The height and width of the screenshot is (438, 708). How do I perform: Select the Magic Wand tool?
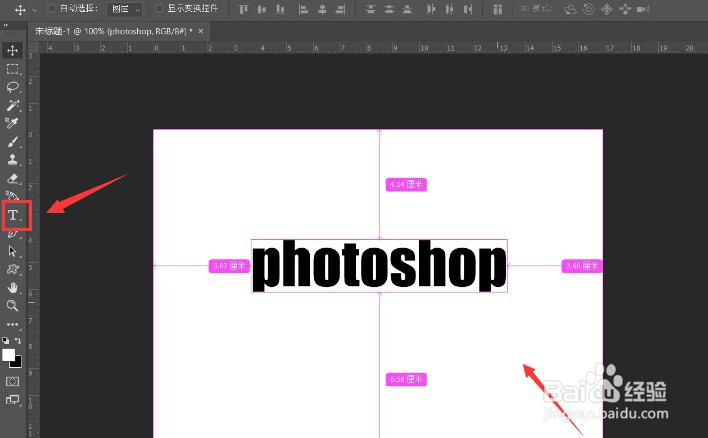(12, 105)
